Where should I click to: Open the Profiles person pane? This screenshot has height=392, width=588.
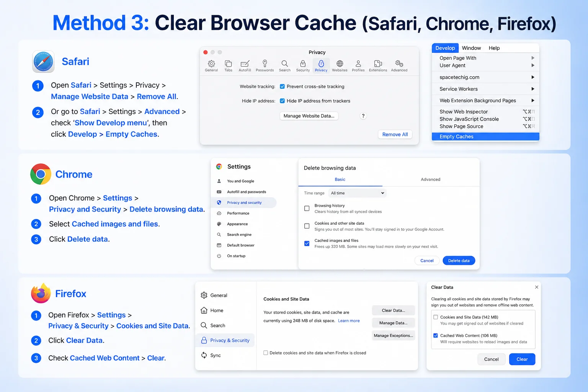tap(358, 66)
